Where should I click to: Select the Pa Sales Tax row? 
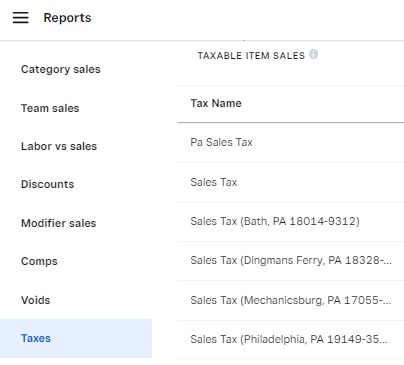[x=291, y=143]
